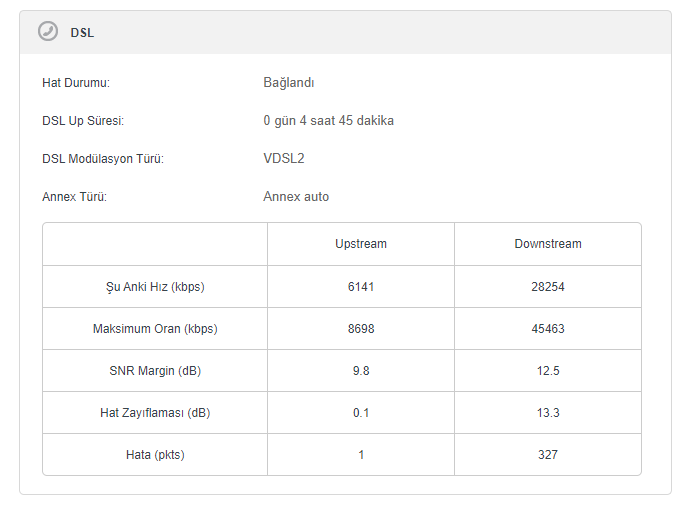The width and height of the screenshot is (693, 510).
Task: Click downstream maximum rate 45463
Action: click(548, 329)
